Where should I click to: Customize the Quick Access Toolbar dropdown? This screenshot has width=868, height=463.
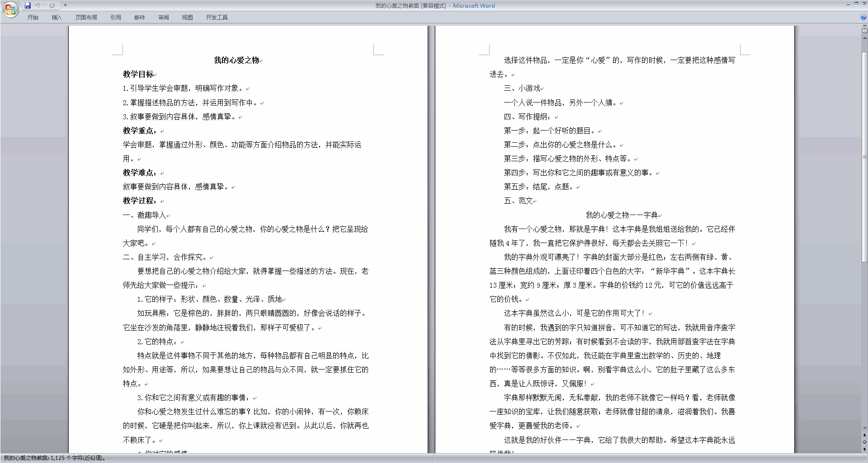pos(65,5)
